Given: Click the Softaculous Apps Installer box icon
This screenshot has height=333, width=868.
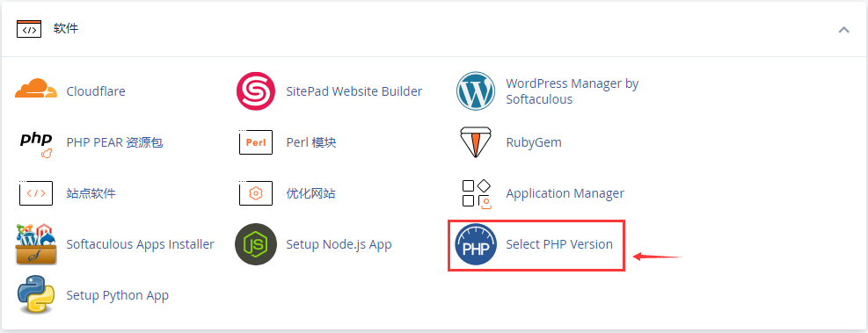Looking at the screenshot, I should coord(36,244).
